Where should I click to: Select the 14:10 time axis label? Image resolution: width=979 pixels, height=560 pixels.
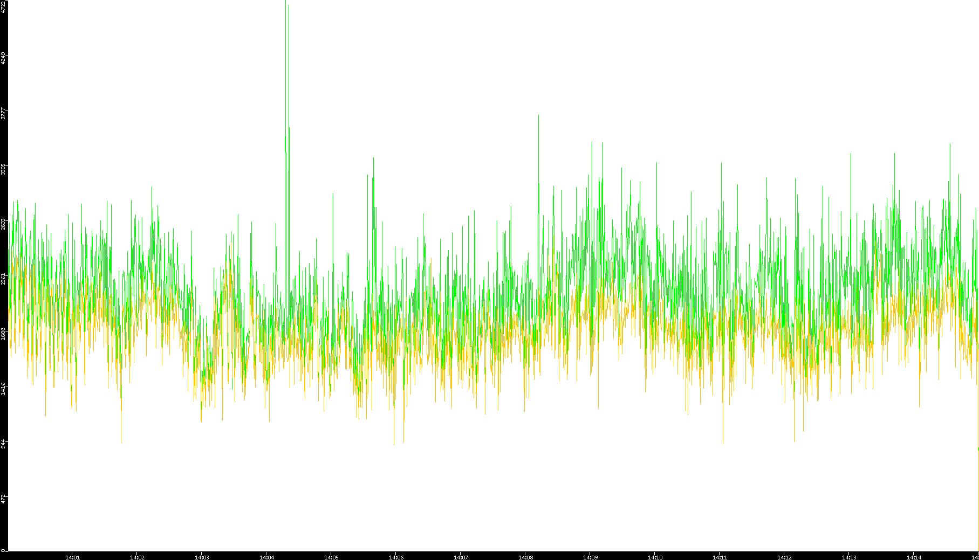point(655,557)
